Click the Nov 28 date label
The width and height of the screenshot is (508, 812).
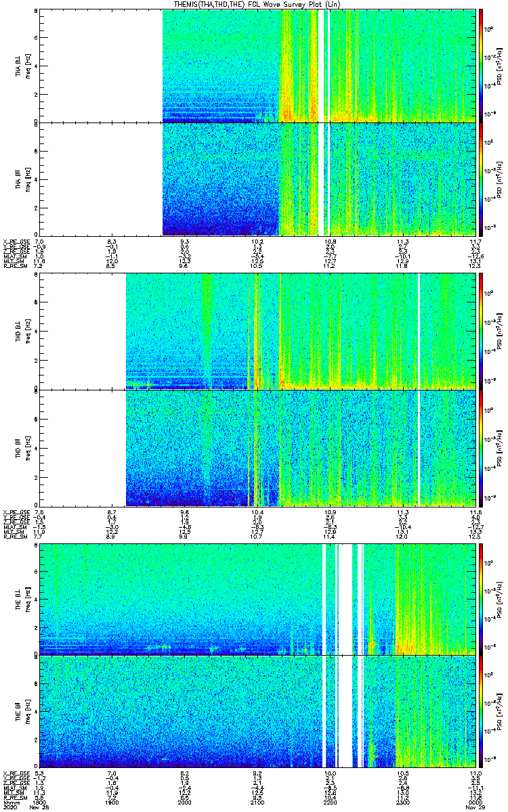[40, 808]
